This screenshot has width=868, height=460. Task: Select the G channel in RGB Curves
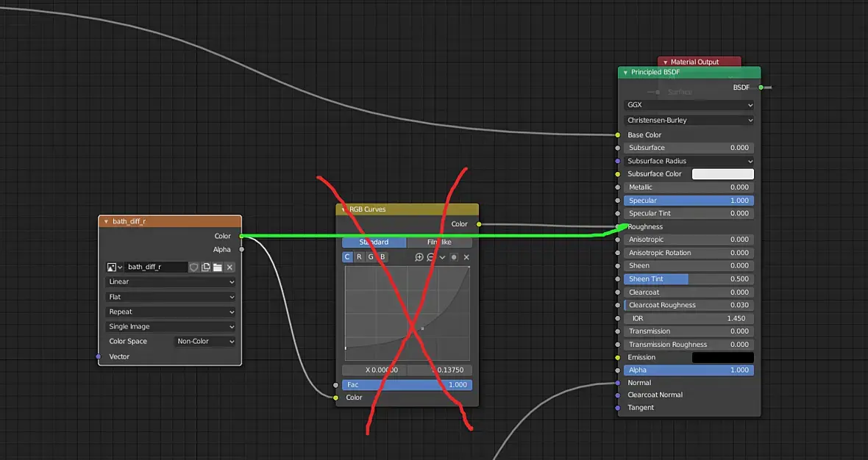pos(370,257)
